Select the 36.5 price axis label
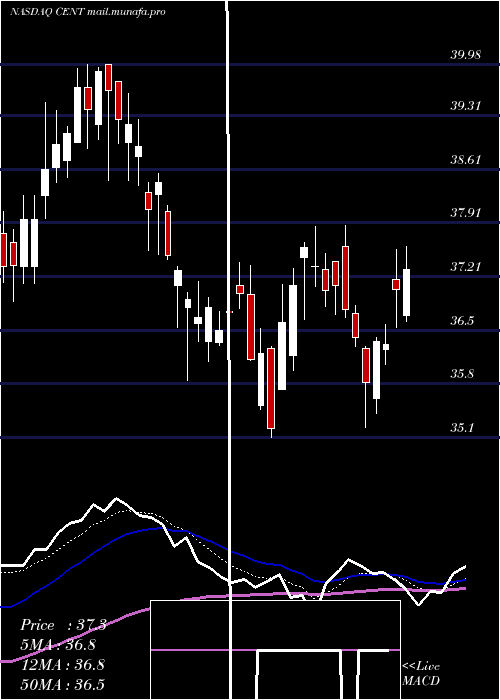Image resolution: width=500 pixels, height=700 pixels. [462, 321]
